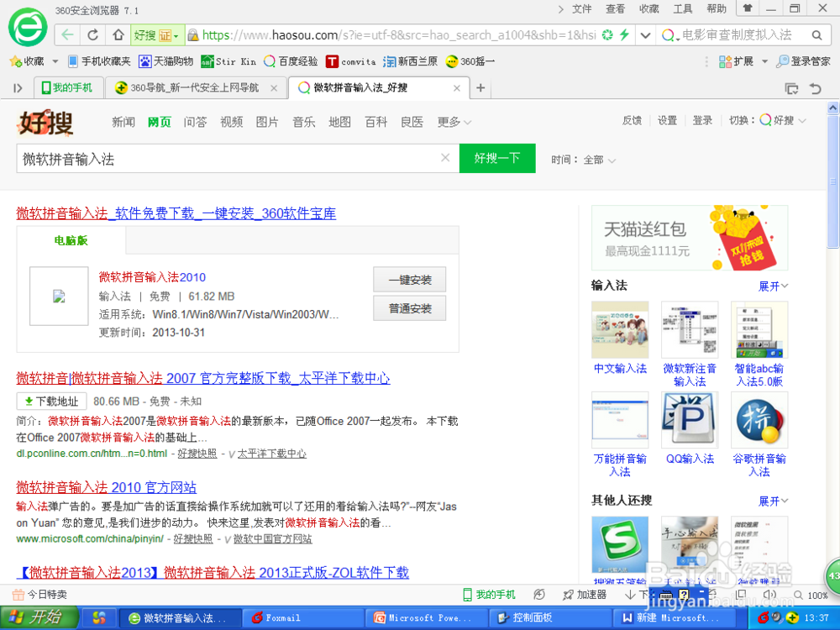Click the browser refresh icon
Screen dimensions: 840x630
click(x=92, y=36)
